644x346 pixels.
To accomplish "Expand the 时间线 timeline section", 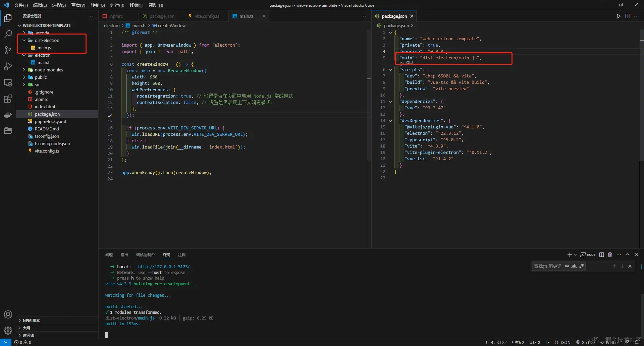I will click(x=19, y=335).
